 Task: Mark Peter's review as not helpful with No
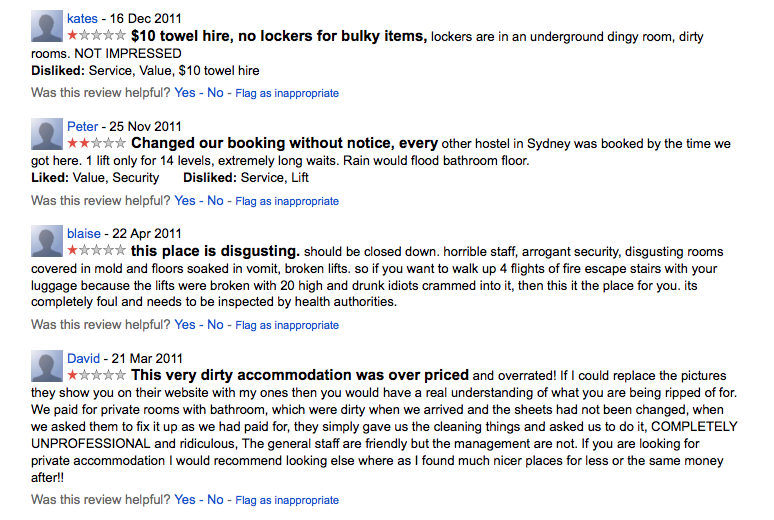pos(215,201)
